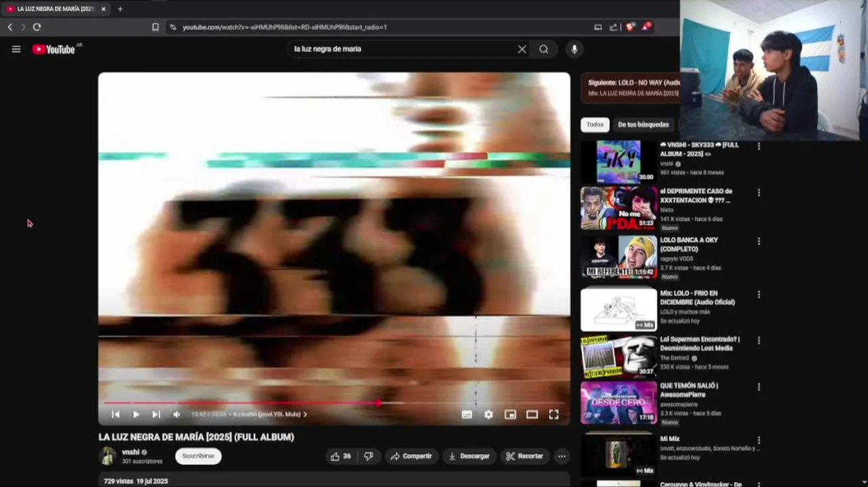The width and height of the screenshot is (868, 487).
Task: Go to the YouTube home logo
Action: 53,49
